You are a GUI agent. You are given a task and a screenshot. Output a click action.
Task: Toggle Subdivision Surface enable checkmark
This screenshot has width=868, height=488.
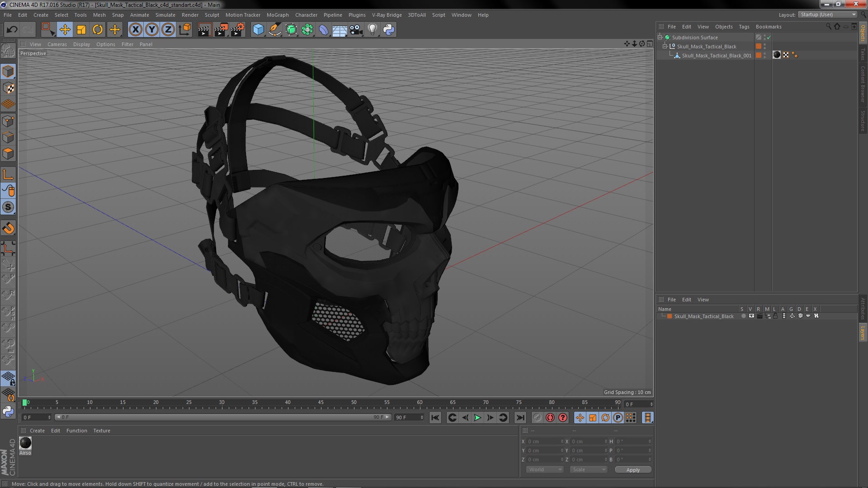click(x=769, y=38)
